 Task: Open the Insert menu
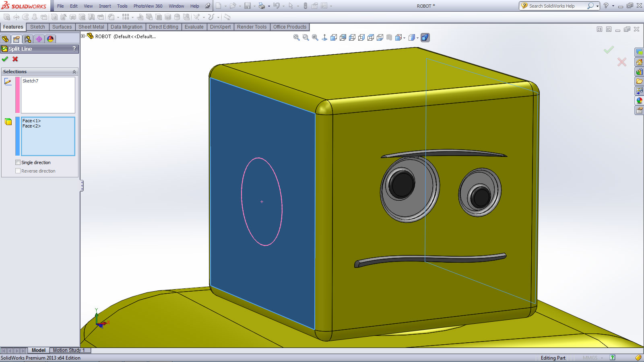(x=105, y=6)
